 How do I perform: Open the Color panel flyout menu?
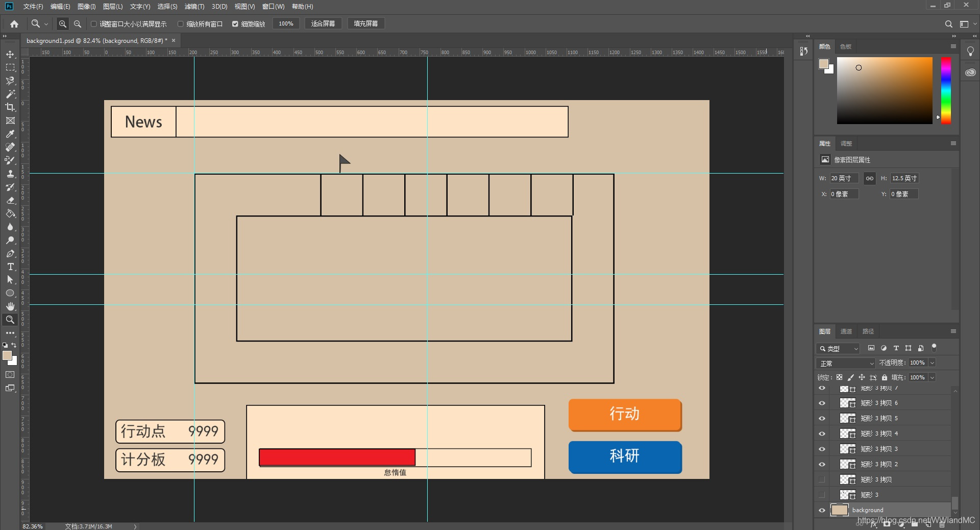953,46
